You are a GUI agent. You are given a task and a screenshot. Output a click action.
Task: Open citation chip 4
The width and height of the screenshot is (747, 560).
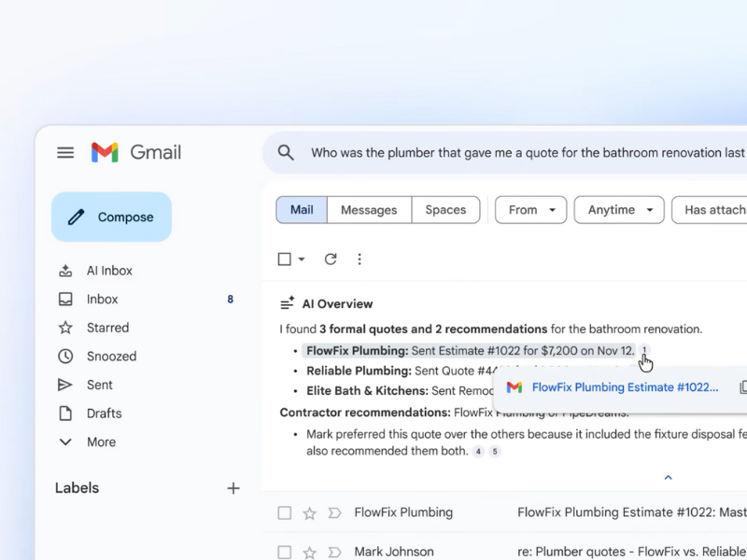[x=478, y=452]
